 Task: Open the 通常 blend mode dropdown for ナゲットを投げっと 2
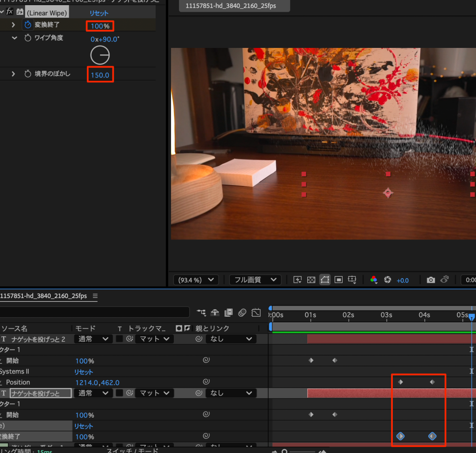[93, 339]
